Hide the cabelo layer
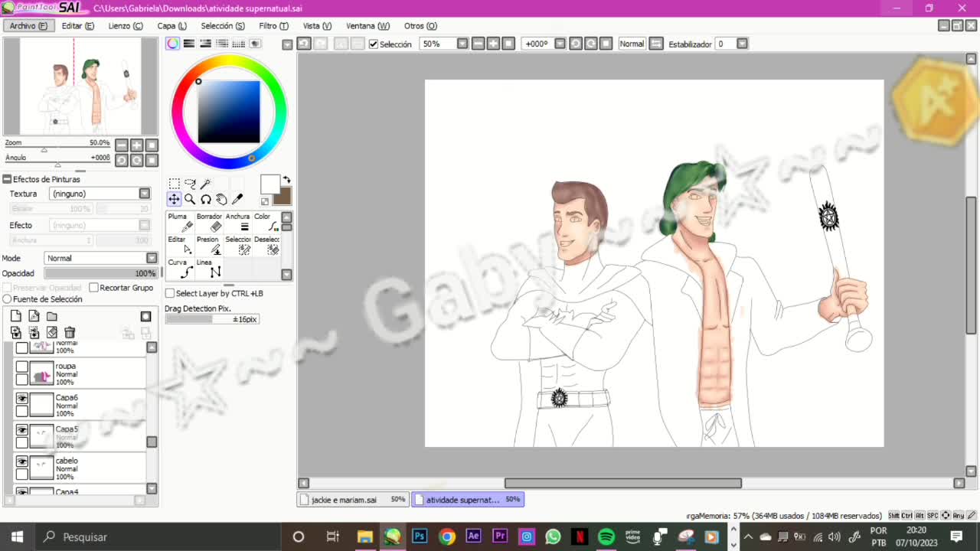This screenshot has width=980, height=551. [x=22, y=462]
